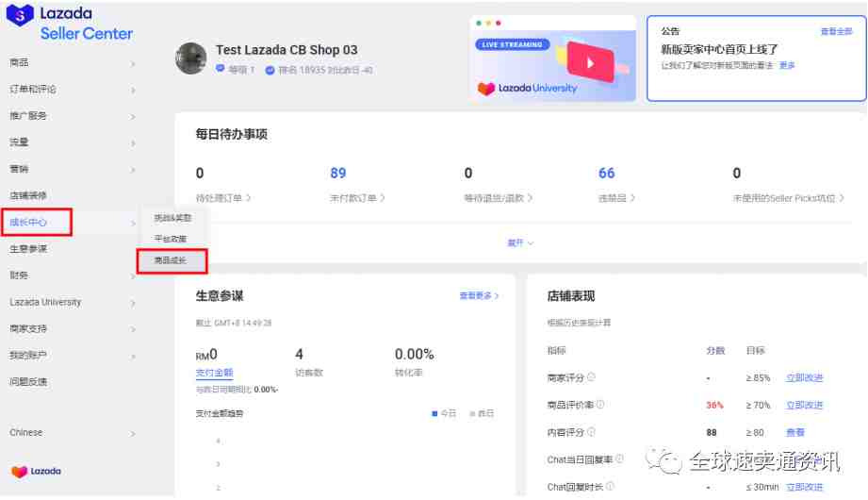Image resolution: width=868 pixels, height=500 pixels.
Task: Click 立即改进 for 商家评分
Action: pos(804,378)
